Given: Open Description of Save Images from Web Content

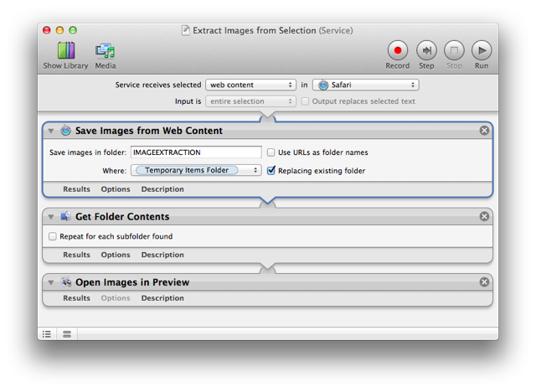Looking at the screenshot, I should tap(162, 189).
